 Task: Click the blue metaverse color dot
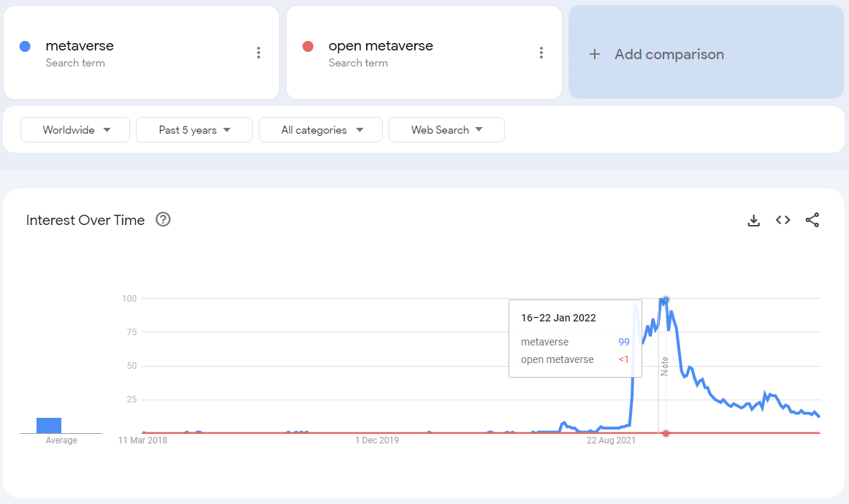click(25, 47)
